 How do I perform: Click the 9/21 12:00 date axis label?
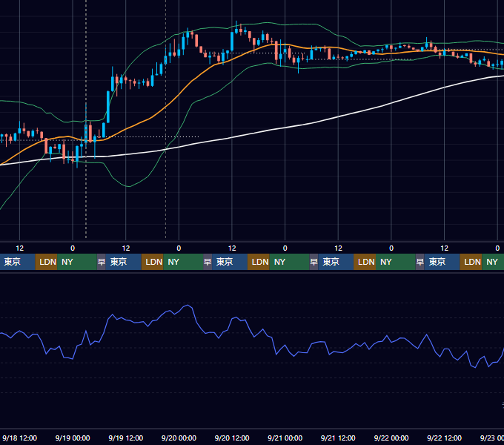click(x=338, y=438)
